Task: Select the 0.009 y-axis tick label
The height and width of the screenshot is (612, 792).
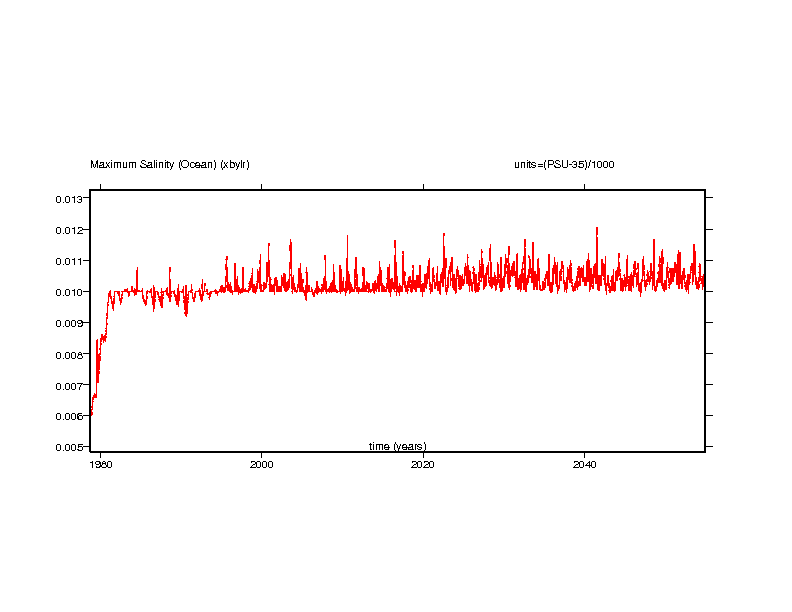Action: pos(68,323)
